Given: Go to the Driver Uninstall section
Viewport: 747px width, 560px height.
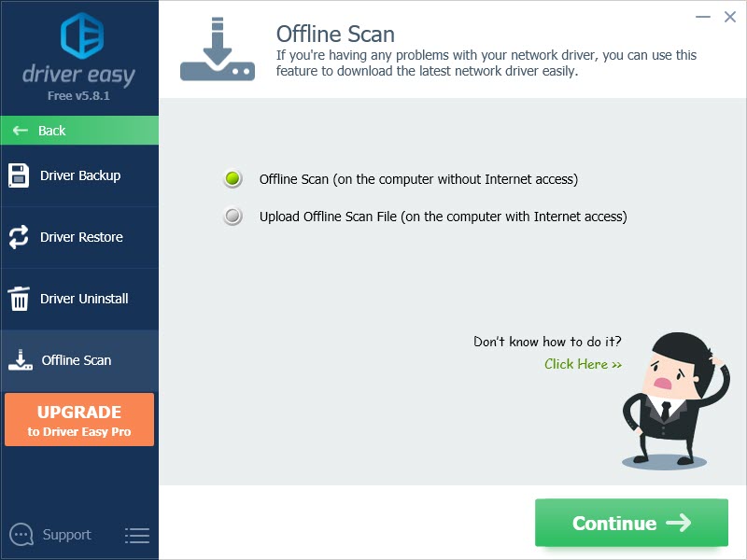Looking at the screenshot, I should 79,299.
